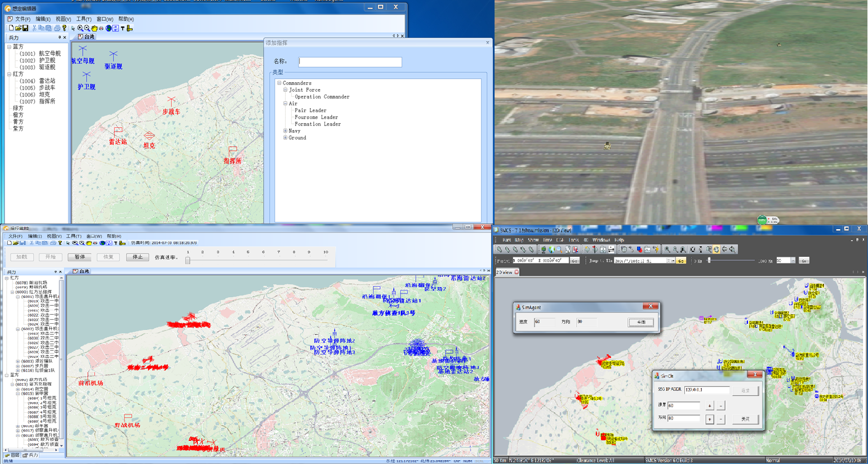
Task: Click the open folder icon in 运行监控 toolbar
Action: pyautogui.click(x=16, y=243)
